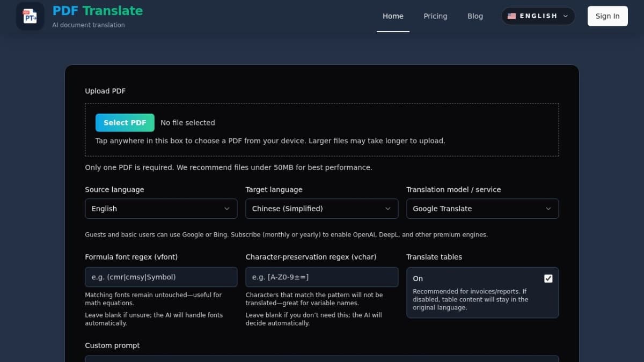Open the Pricing page
The height and width of the screenshot is (362, 644).
tap(435, 16)
